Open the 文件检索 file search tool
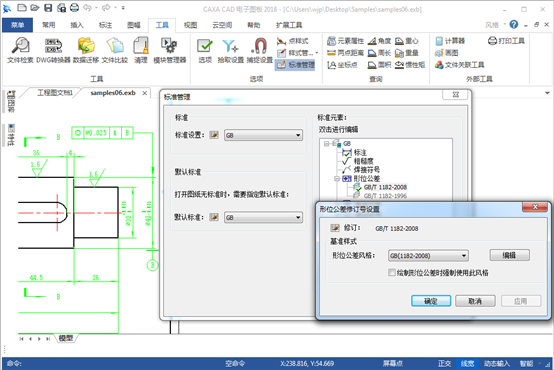This screenshot has height=370, width=554. [20, 50]
